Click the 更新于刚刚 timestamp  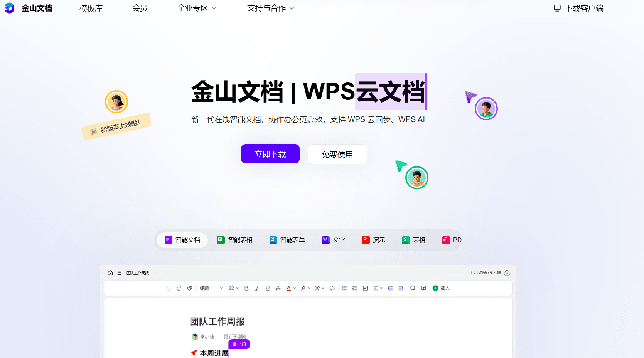click(x=235, y=337)
